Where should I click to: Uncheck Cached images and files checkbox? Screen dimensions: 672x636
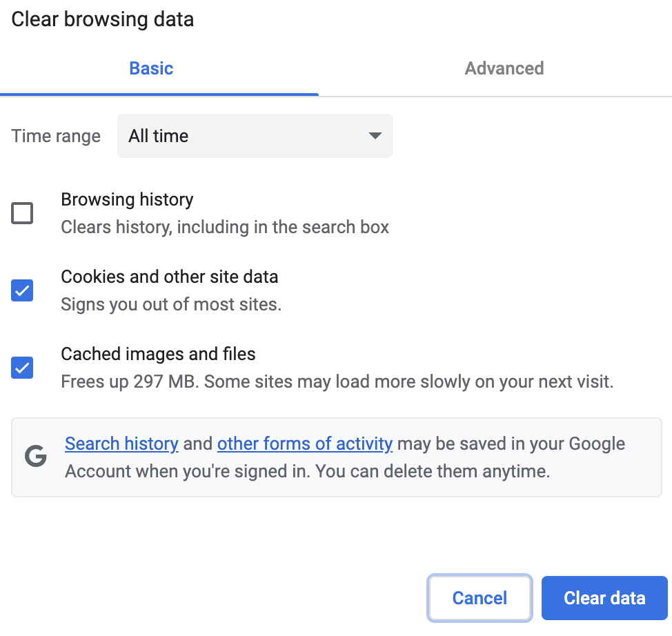[x=22, y=368]
